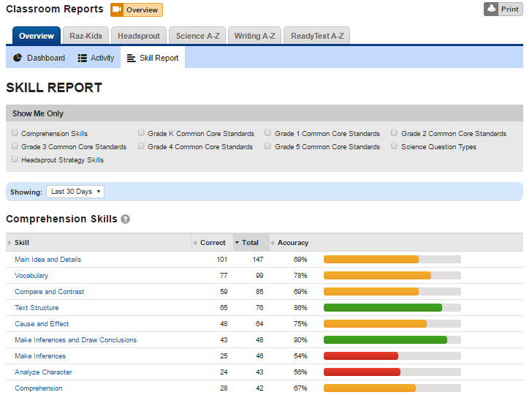Open the Comprehension Skills help question icon
The height and width of the screenshot is (395, 532).
[125, 219]
